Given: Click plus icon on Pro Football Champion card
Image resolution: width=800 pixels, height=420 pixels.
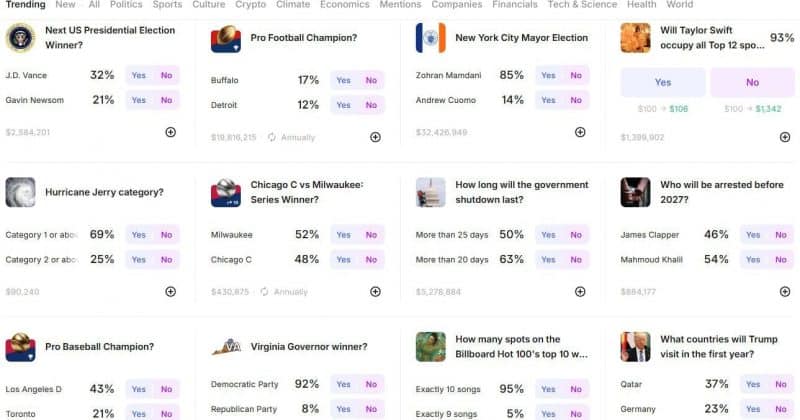Looking at the screenshot, I should click(x=376, y=137).
